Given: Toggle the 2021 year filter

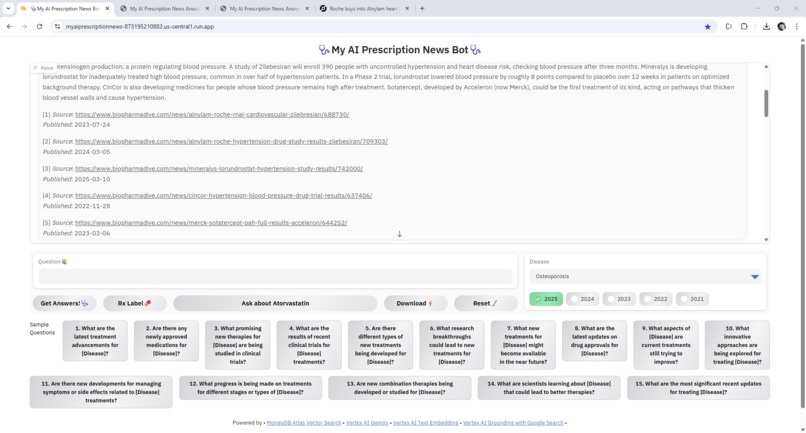Looking at the screenshot, I should (692, 299).
